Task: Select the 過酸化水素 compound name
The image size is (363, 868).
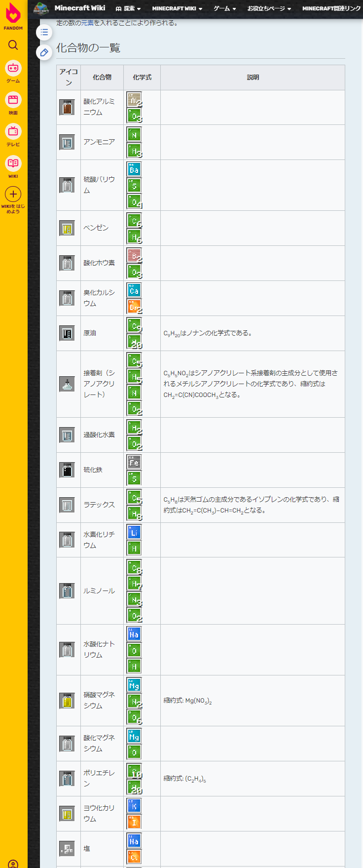Action: [99, 434]
